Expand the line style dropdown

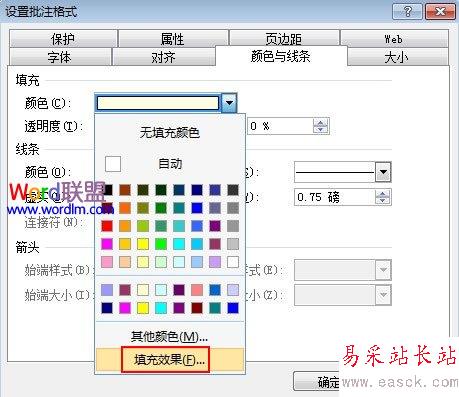[x=383, y=172]
